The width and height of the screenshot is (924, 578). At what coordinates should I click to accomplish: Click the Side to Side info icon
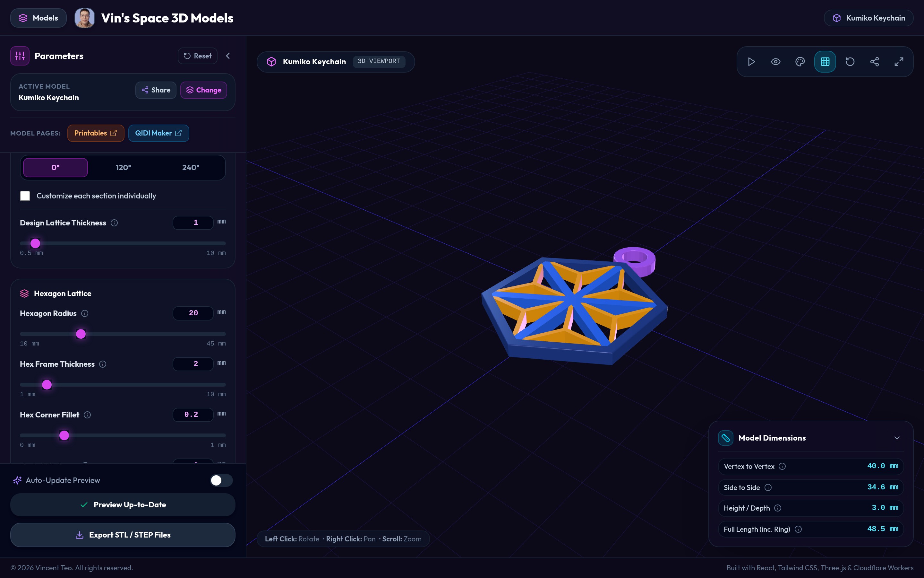pos(768,487)
